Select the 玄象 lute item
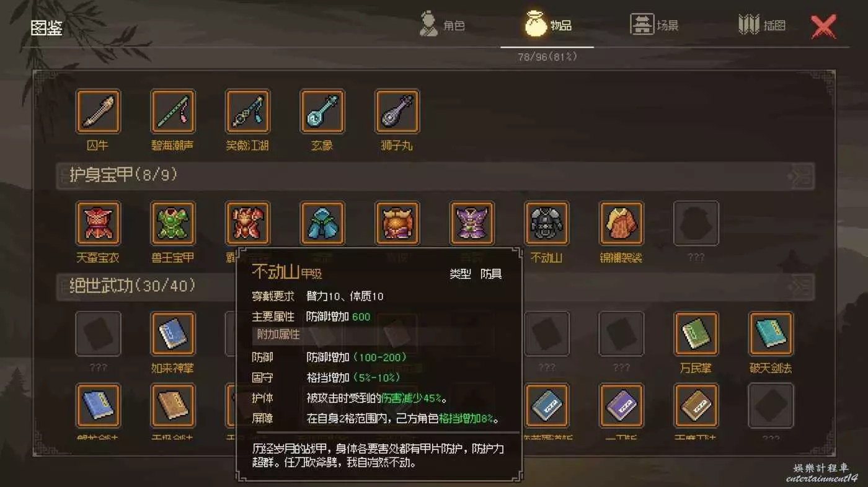Viewport: 868px width, 487px height. pos(322,112)
